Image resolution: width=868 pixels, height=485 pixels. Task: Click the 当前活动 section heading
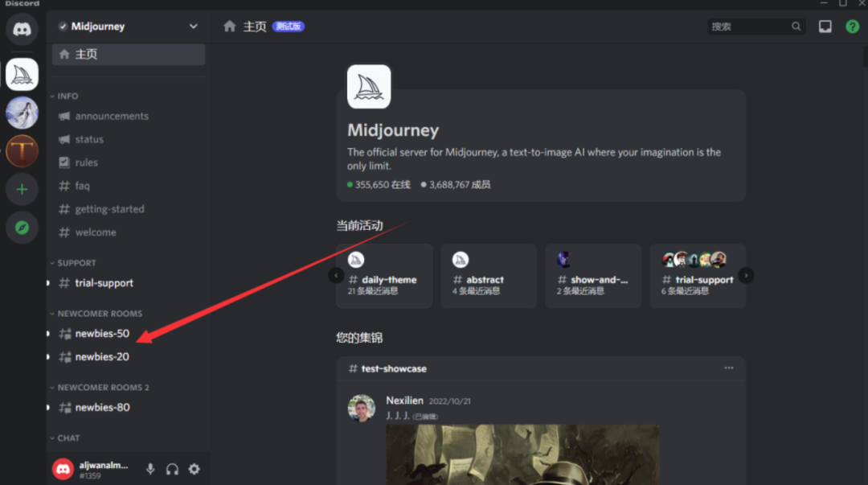(360, 225)
